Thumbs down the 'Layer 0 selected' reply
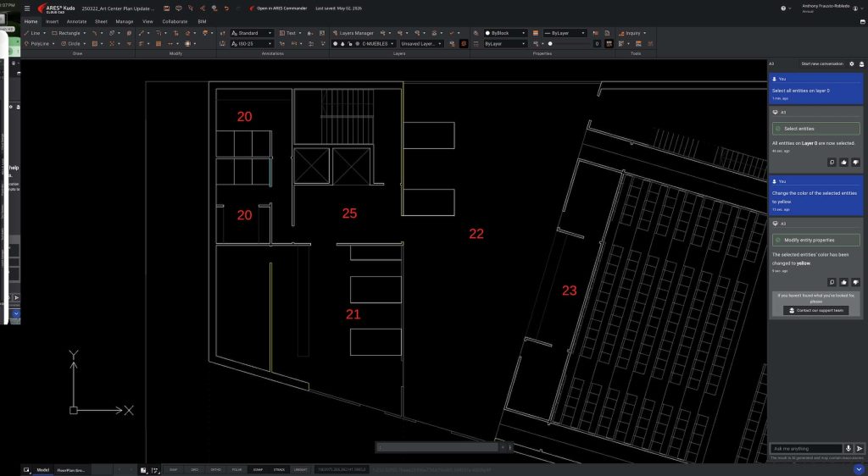Viewport: 868px width, 476px height. 856,162
